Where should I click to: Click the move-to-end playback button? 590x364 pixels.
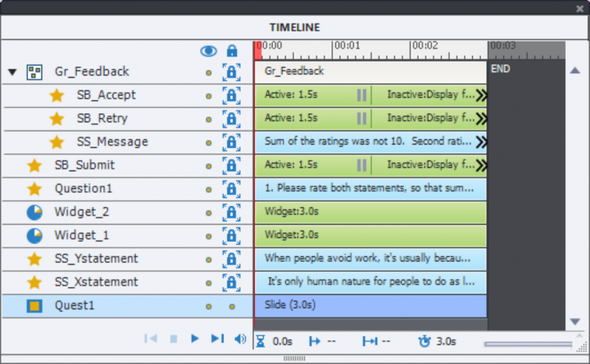tap(217, 339)
